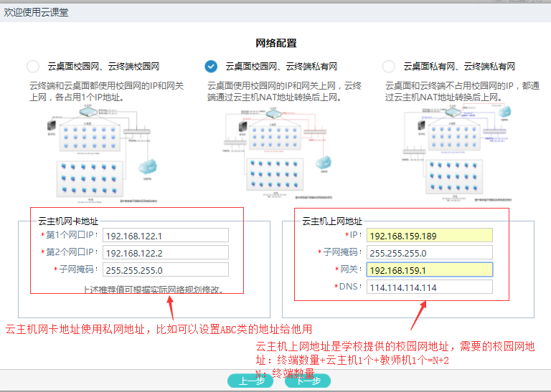Select 云桌面校园网、云终端私有网 radio option

tap(211, 67)
